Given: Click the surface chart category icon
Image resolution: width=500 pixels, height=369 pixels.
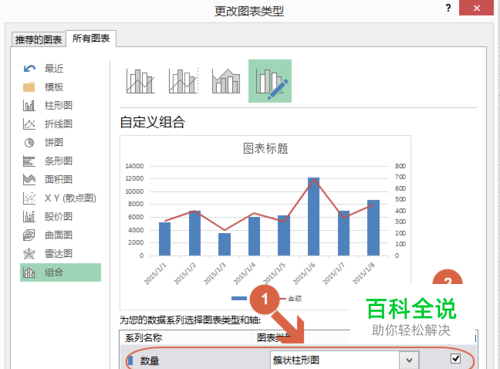Looking at the screenshot, I should click(29, 235).
